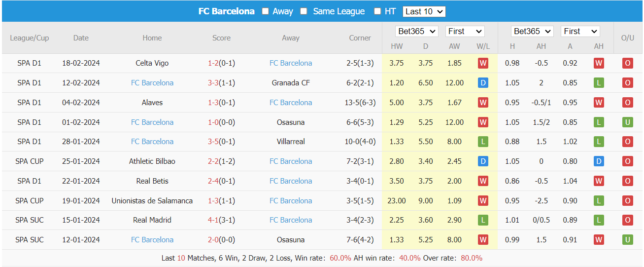644x267 pixels.
Task: Open FC Barcelona link in the Celta Vigo row
Action: (x=291, y=63)
